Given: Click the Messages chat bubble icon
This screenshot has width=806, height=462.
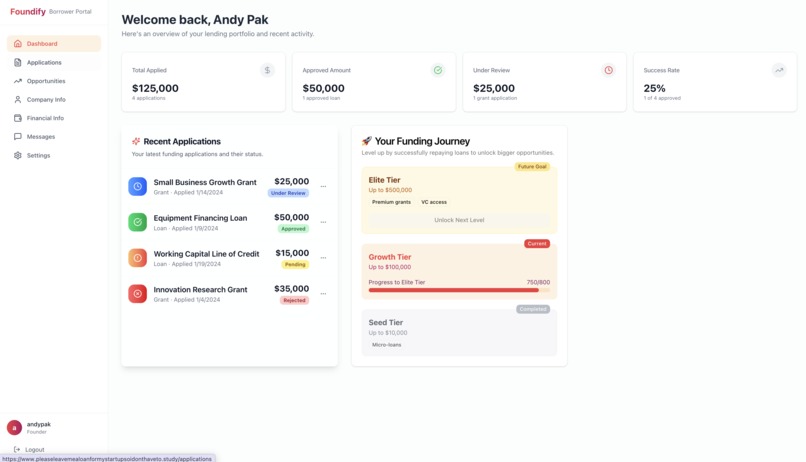Looking at the screenshot, I should [x=17, y=137].
